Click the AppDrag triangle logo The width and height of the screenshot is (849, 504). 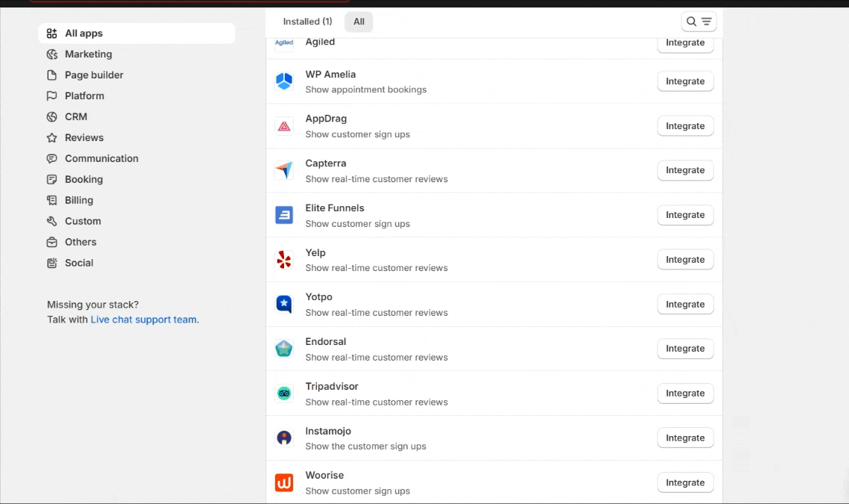click(284, 126)
